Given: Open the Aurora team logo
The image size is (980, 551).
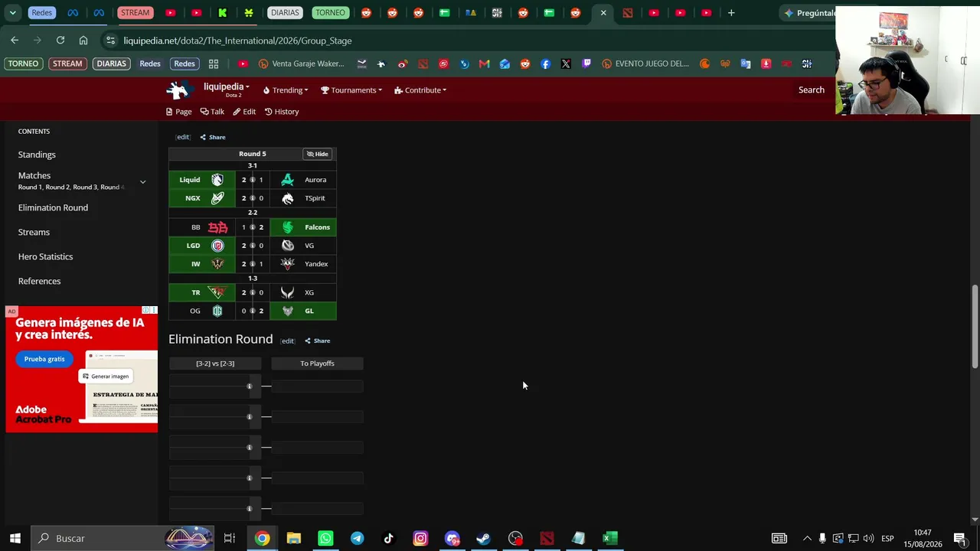Looking at the screenshot, I should (287, 180).
